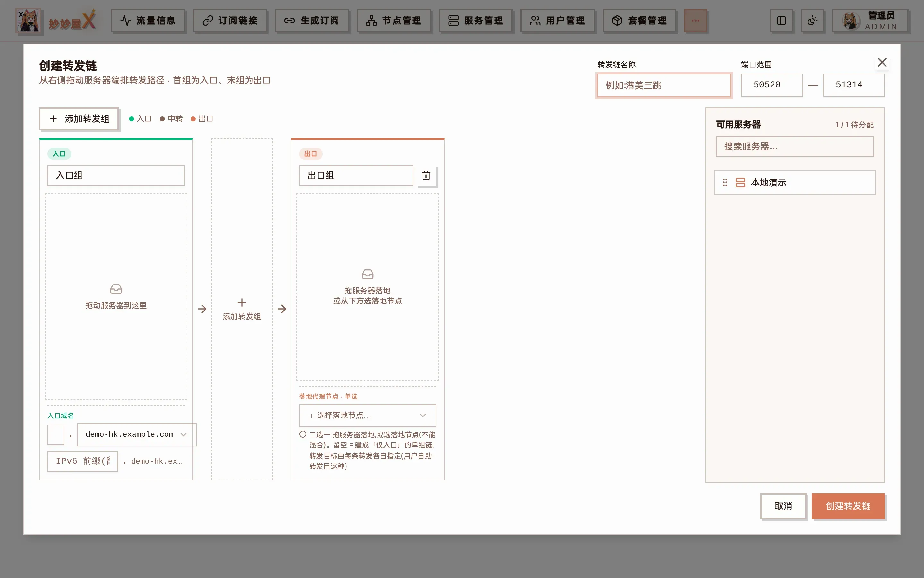Click the small subdomain prefix box under 入口域名
The image size is (924, 578).
pyautogui.click(x=56, y=435)
